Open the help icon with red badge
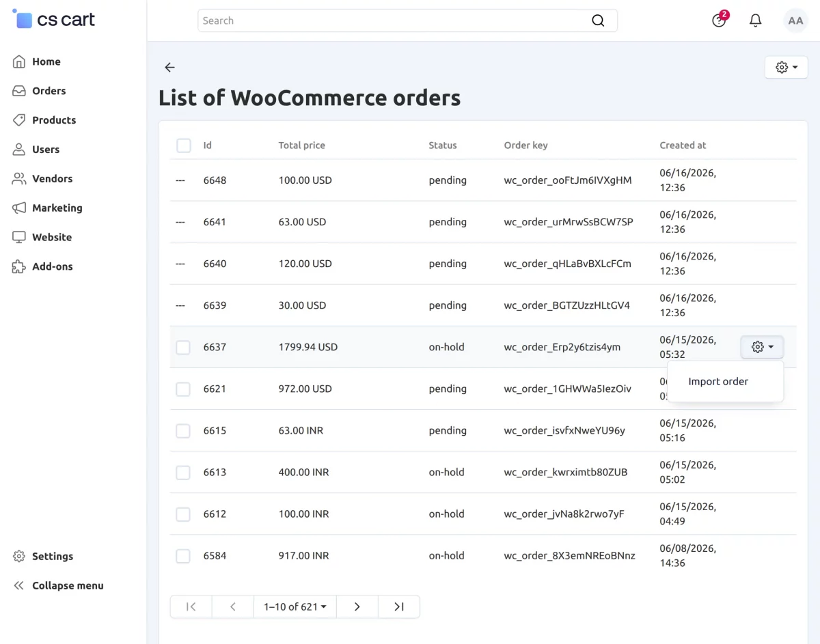Screen dimensions: 820x644 click(x=720, y=20)
